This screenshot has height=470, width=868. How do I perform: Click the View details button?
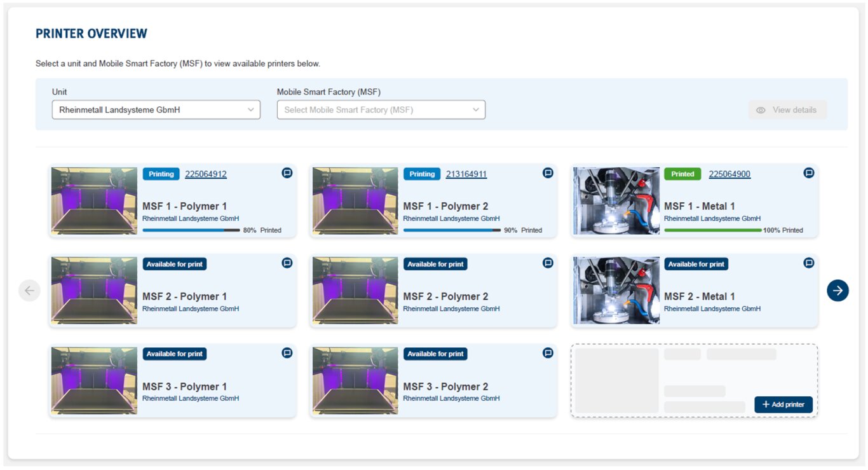point(787,110)
